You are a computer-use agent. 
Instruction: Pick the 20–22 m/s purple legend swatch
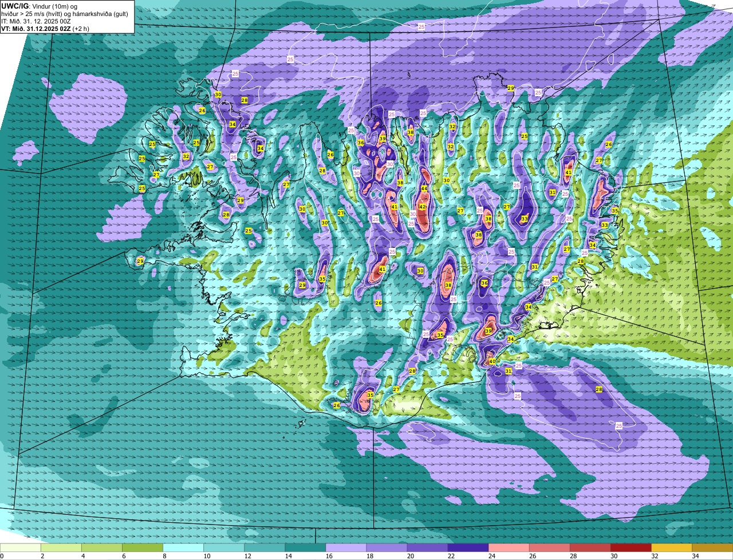pos(427,548)
